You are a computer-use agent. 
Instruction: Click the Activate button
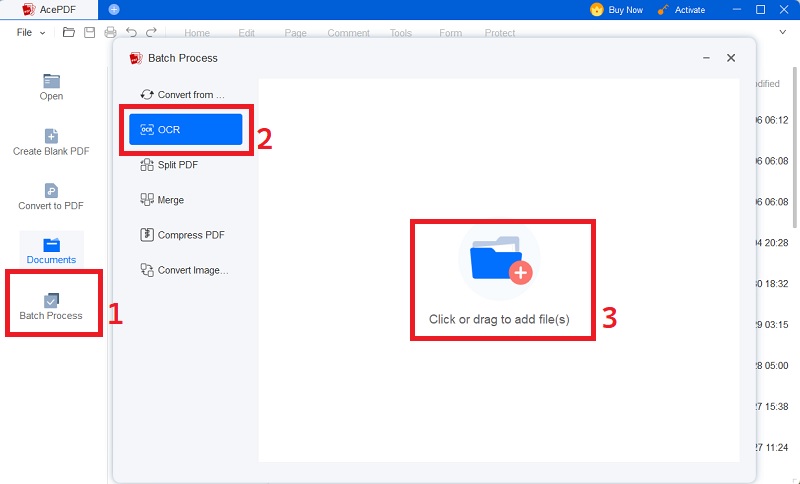(681, 10)
